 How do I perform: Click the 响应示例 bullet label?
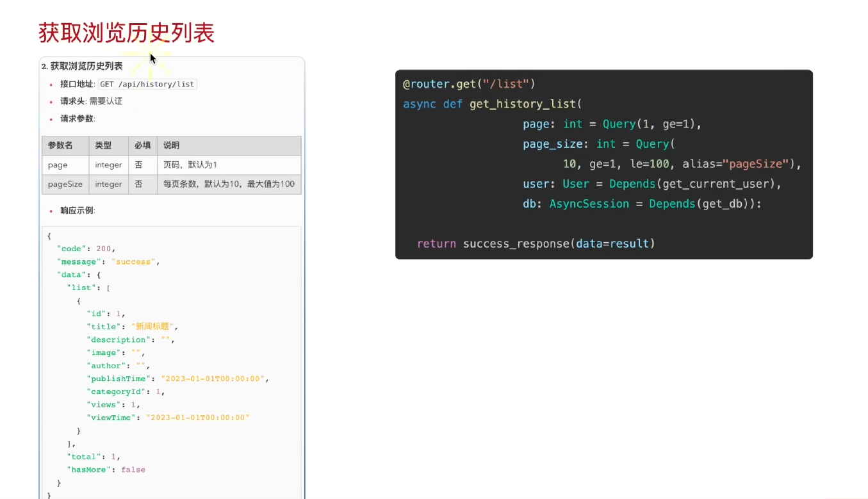tap(78, 210)
